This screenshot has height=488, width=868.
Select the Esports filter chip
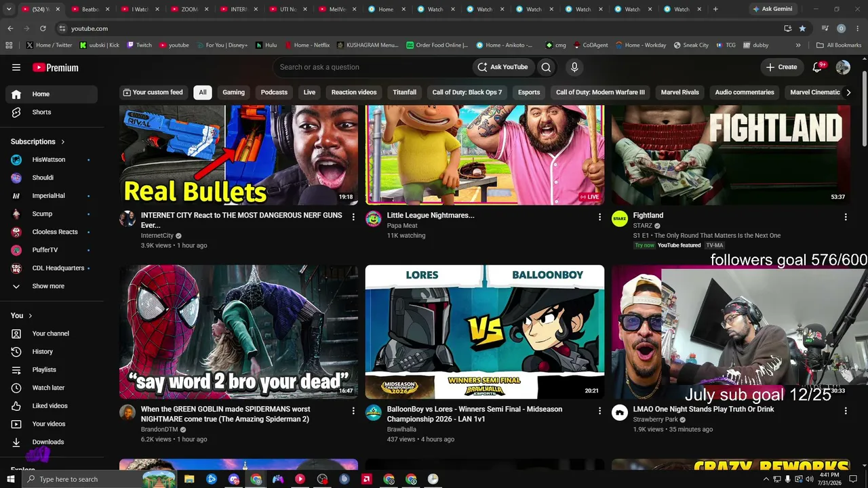click(529, 92)
